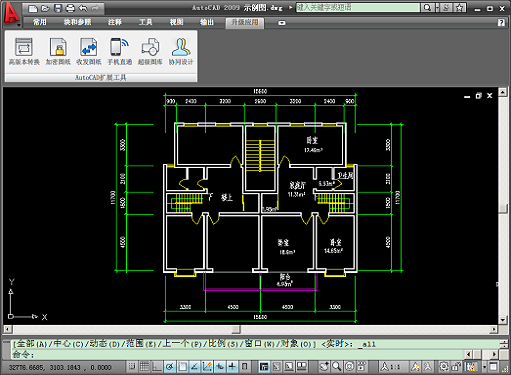Open the ShowMotion icon in status bar
The image size is (511, 375).
pyautogui.click(x=362, y=367)
